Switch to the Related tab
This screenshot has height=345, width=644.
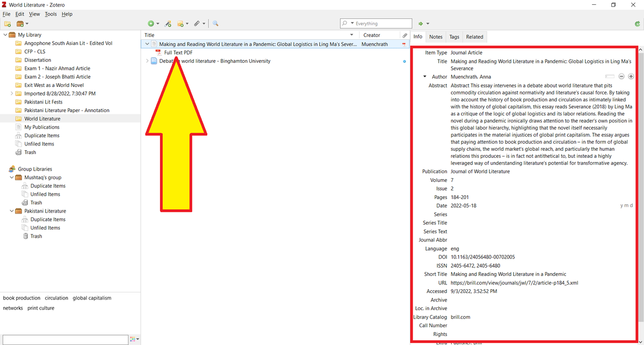coord(474,37)
